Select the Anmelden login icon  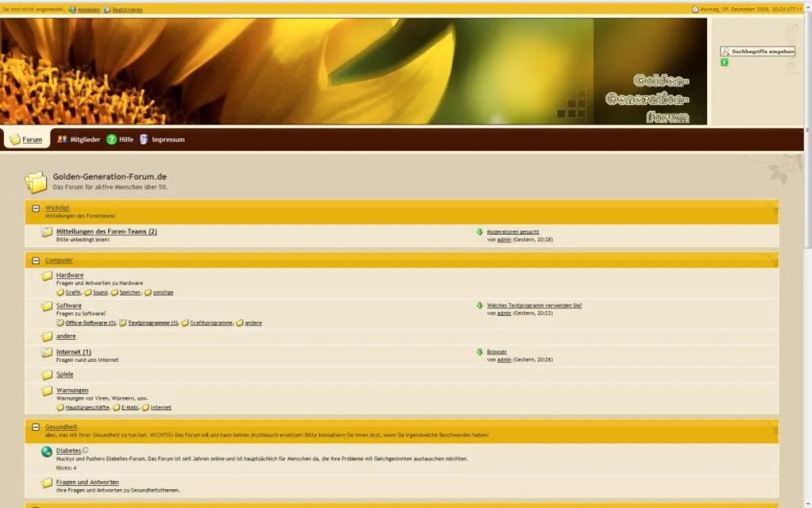pos(72,9)
